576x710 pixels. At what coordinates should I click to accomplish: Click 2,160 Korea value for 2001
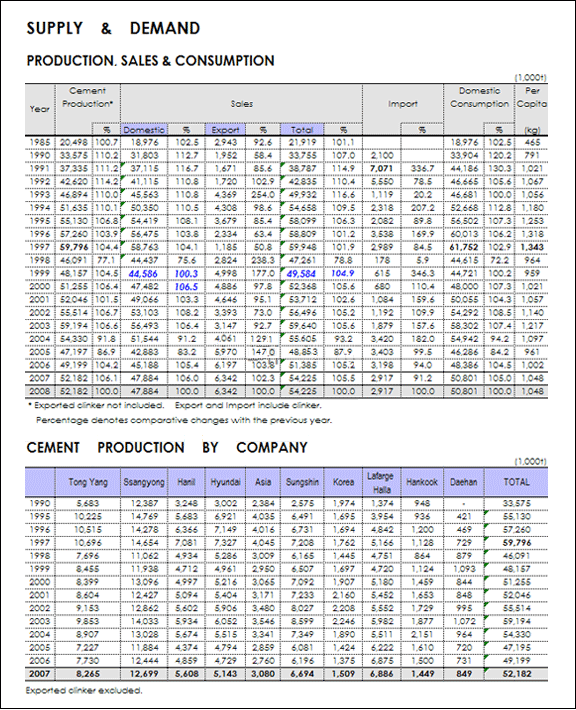343,595
